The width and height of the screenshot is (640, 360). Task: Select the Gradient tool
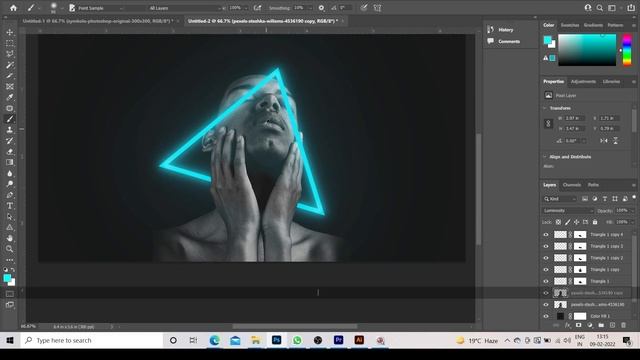coord(10,162)
